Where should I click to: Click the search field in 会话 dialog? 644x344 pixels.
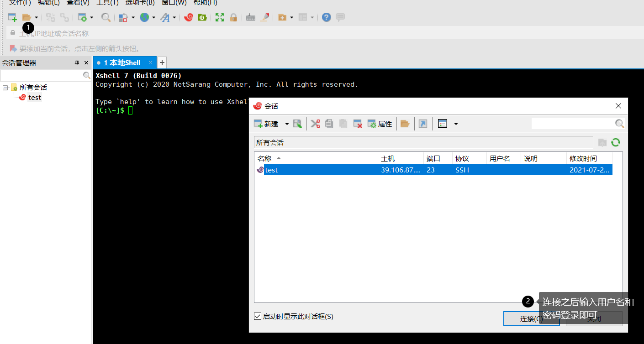[573, 124]
